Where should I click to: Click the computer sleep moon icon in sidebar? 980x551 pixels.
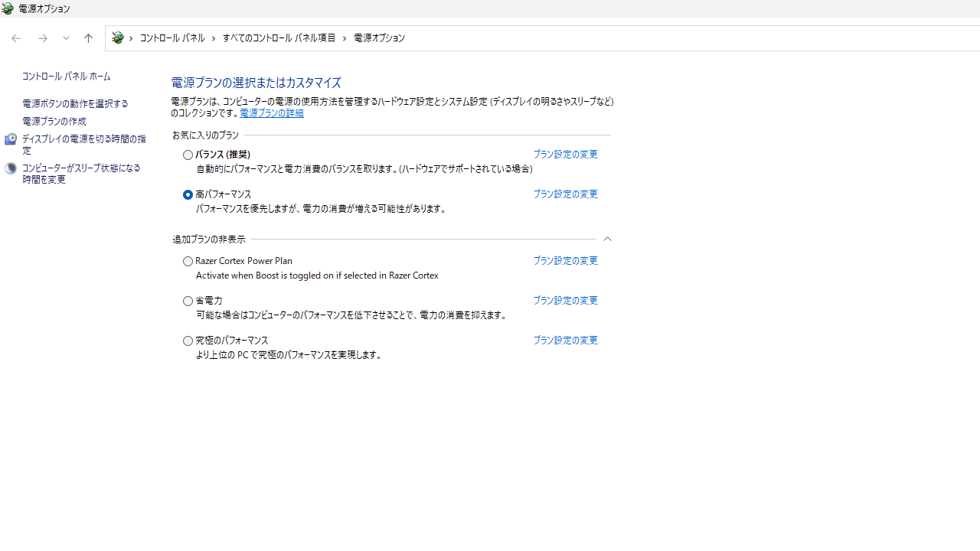[10, 168]
